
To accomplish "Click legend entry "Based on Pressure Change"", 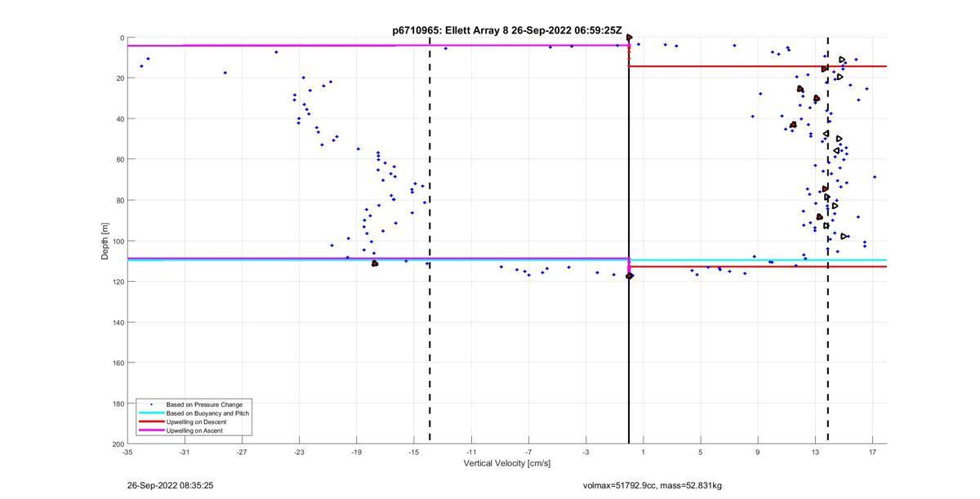I will [x=204, y=404].
